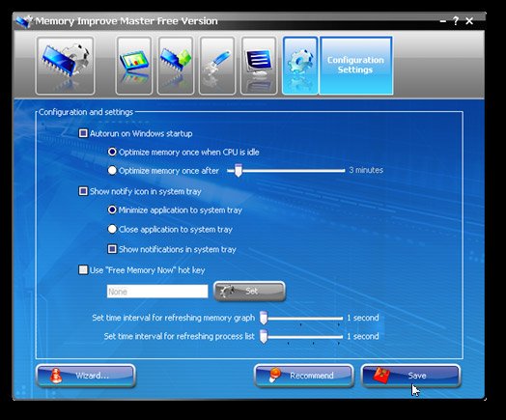Click the title bar memory chip logo
The width and height of the screenshot is (506, 420).
click(x=24, y=21)
